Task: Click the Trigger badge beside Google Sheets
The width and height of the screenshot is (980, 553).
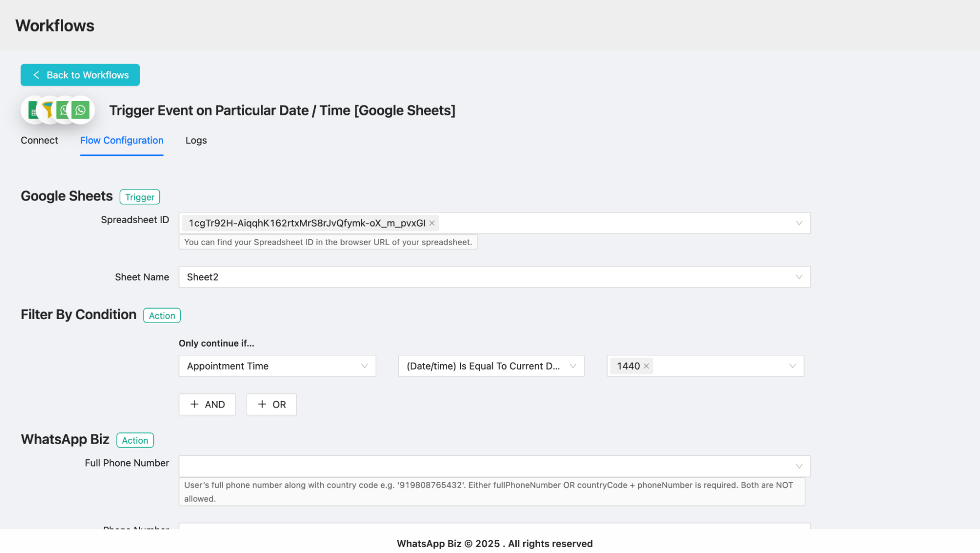Action: tap(140, 197)
